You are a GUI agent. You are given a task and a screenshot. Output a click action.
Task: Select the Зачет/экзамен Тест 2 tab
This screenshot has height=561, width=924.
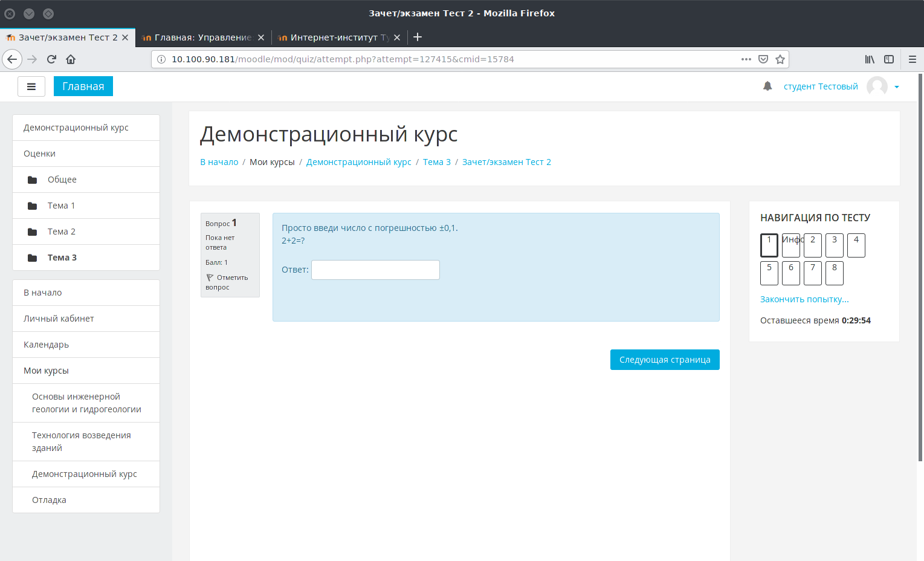67,37
